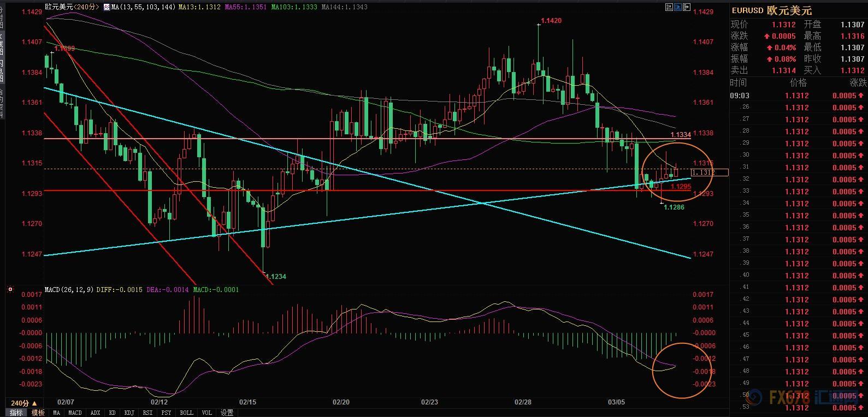Click the 最高 value 1.1316
The height and width of the screenshot is (417, 868).
[853, 36]
